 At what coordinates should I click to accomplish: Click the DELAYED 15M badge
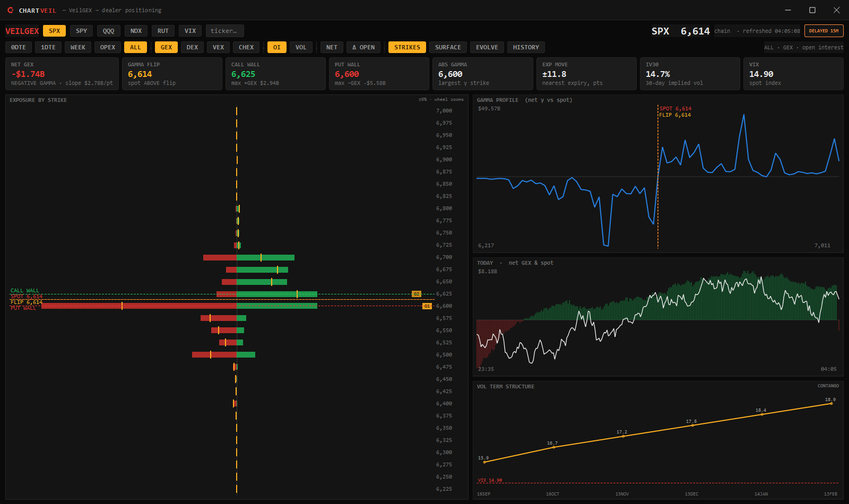pos(824,31)
